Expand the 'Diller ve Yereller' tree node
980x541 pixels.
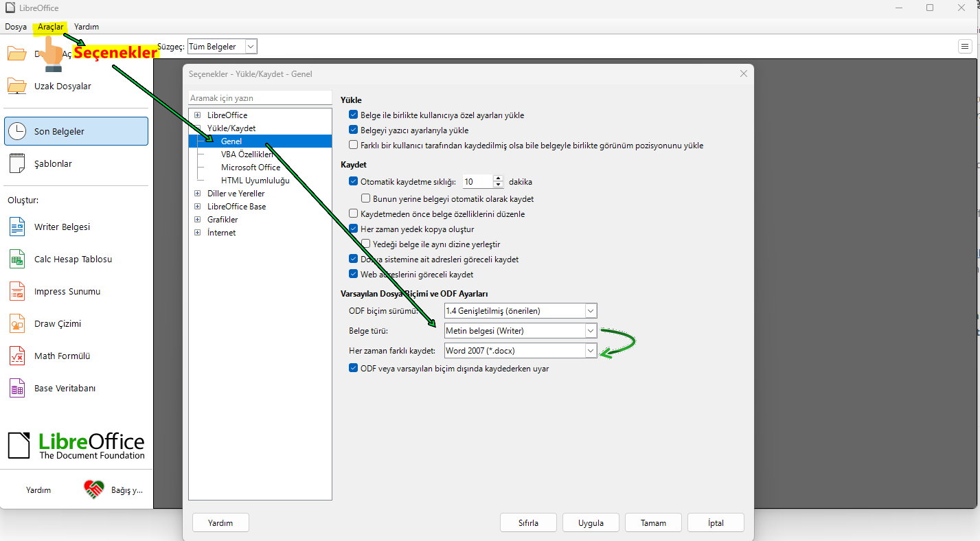(x=198, y=194)
